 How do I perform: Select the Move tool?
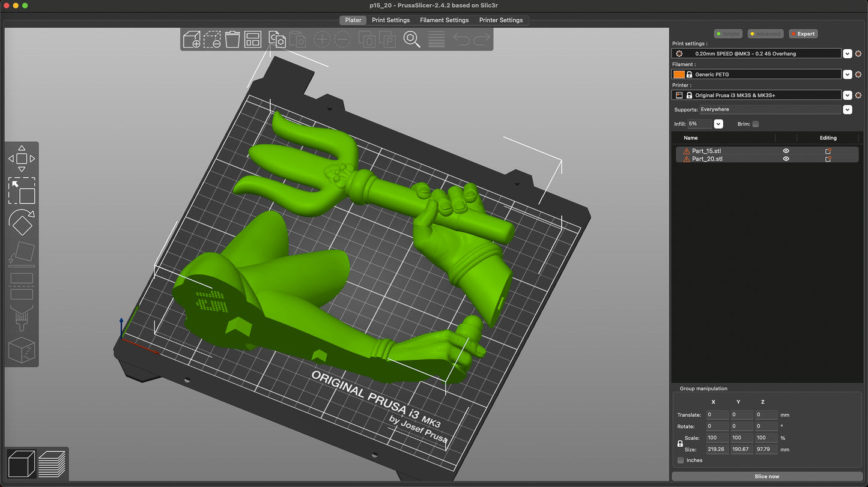click(22, 159)
